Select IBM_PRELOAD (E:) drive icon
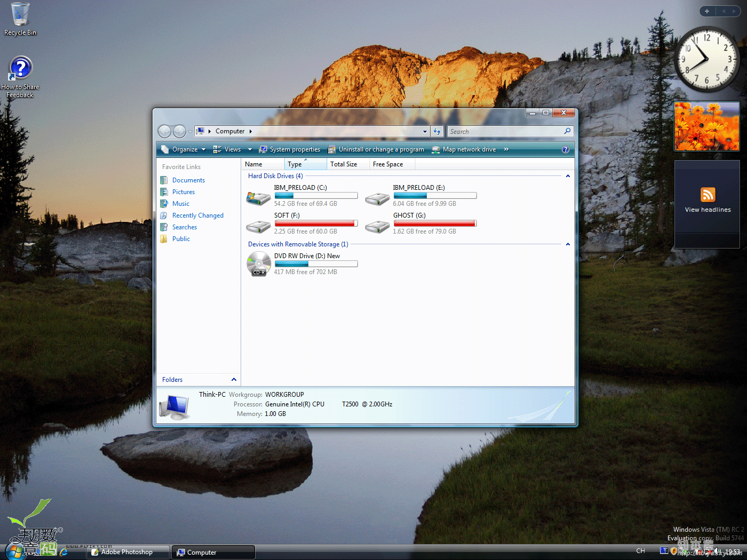747x560 pixels. [377, 198]
